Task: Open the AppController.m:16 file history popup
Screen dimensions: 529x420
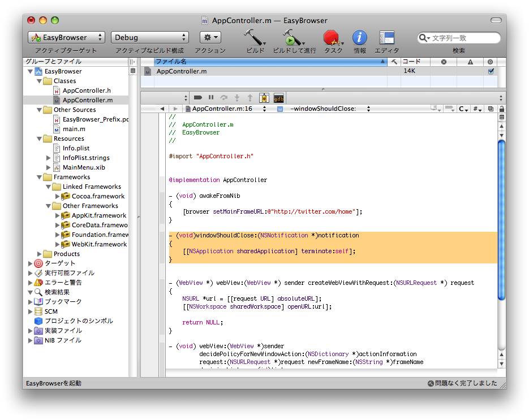Action: click(x=226, y=109)
